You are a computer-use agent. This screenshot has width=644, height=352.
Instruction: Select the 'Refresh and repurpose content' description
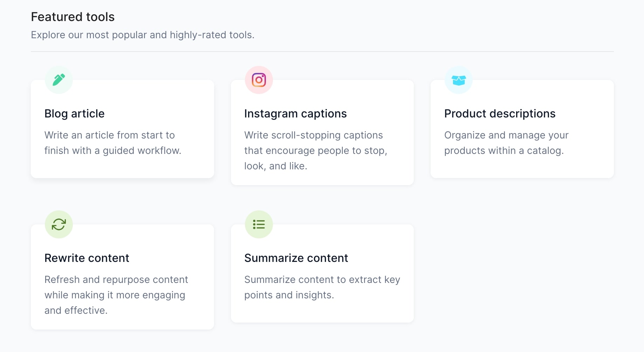click(116, 295)
